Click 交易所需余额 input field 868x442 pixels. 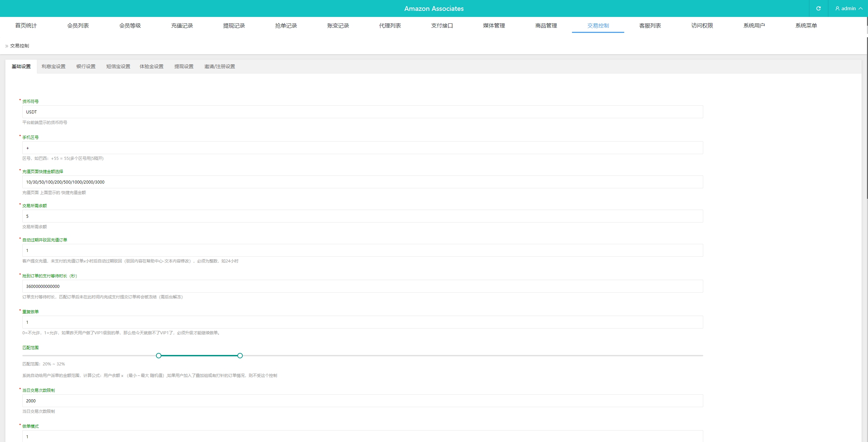pyautogui.click(x=361, y=216)
